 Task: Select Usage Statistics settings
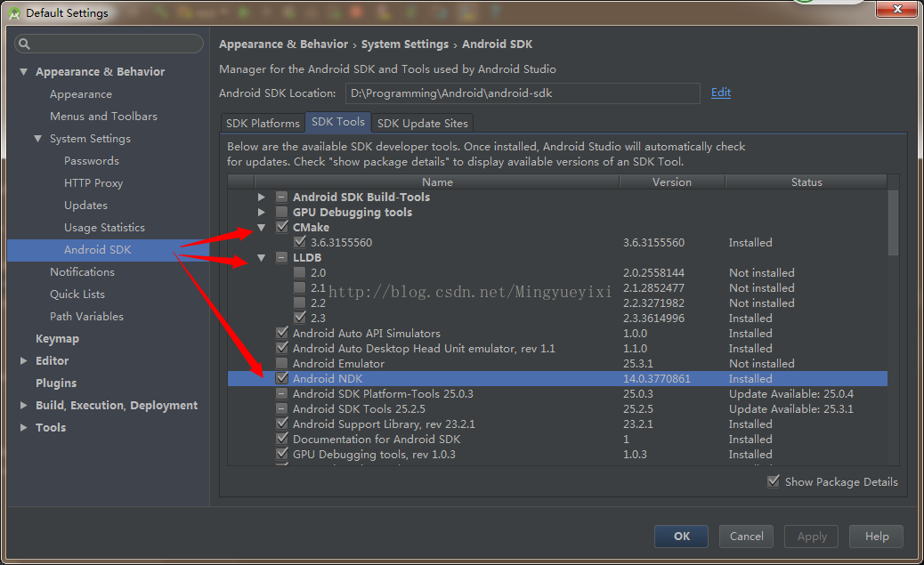pyautogui.click(x=104, y=228)
